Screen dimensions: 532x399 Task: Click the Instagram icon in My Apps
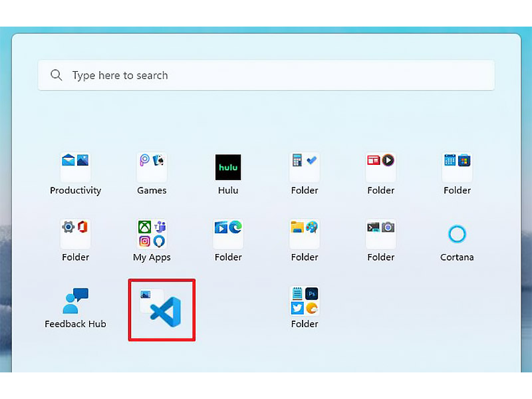tap(144, 241)
